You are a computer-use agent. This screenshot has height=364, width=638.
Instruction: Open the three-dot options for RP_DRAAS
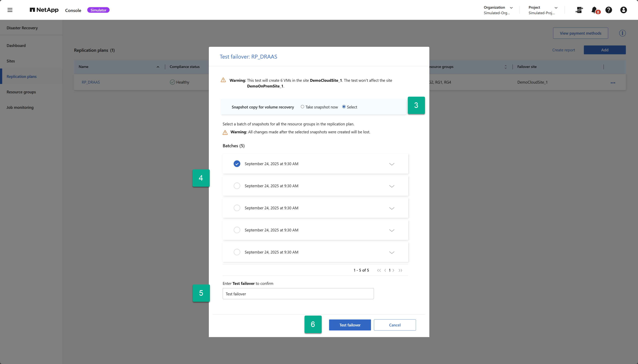point(613,83)
